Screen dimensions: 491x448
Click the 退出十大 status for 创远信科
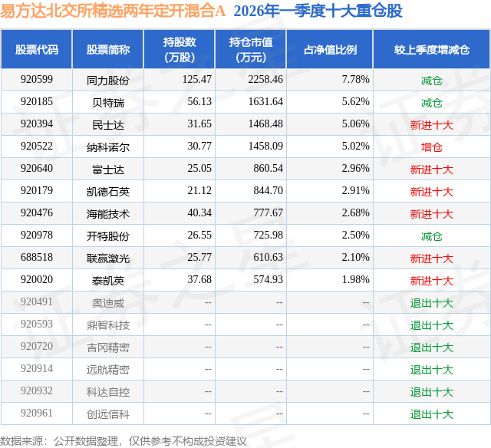coord(432,414)
